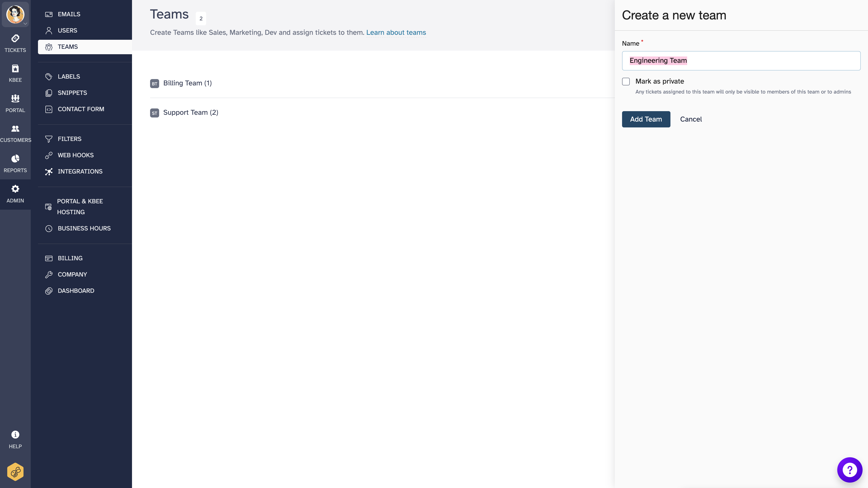Expand the Support Team entry
Image resolution: width=868 pixels, height=488 pixels.
pos(190,113)
